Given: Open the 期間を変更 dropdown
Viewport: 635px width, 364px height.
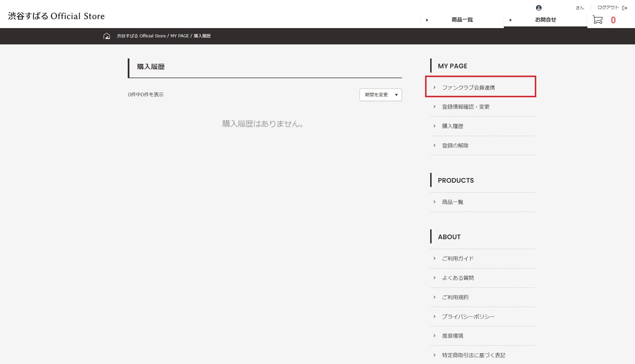Looking at the screenshot, I should click(x=376, y=95).
